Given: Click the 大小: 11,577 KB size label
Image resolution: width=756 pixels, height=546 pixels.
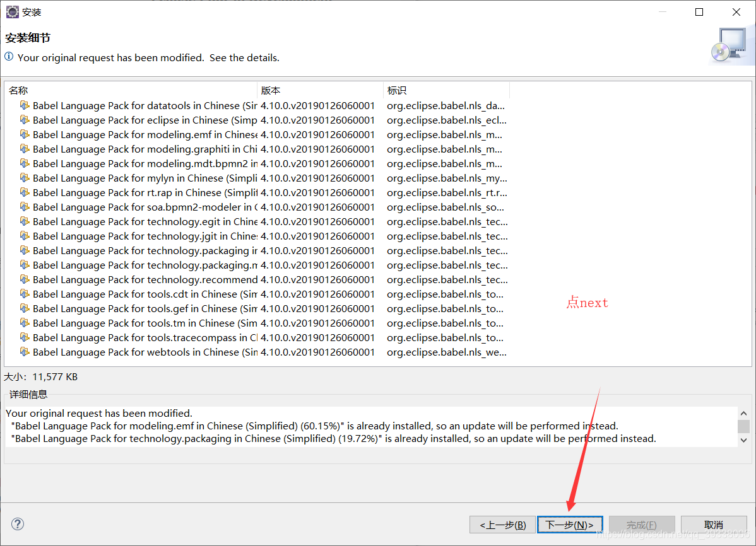Looking at the screenshot, I should click(41, 377).
